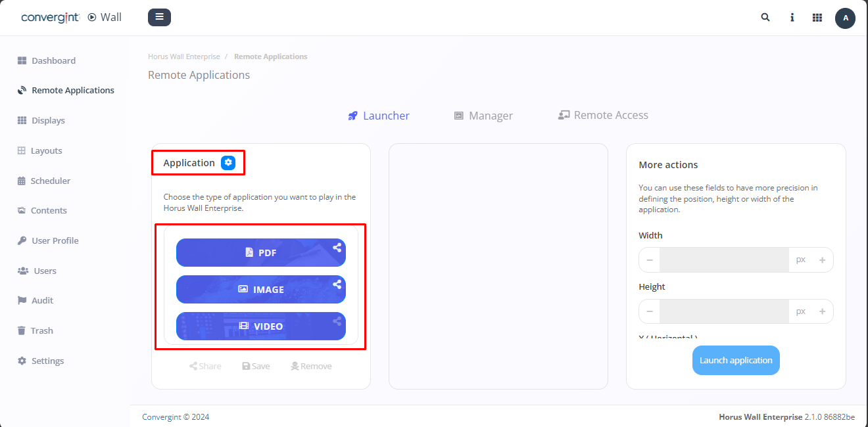Open the apps grid icon
The image size is (868, 427).
coord(817,18)
